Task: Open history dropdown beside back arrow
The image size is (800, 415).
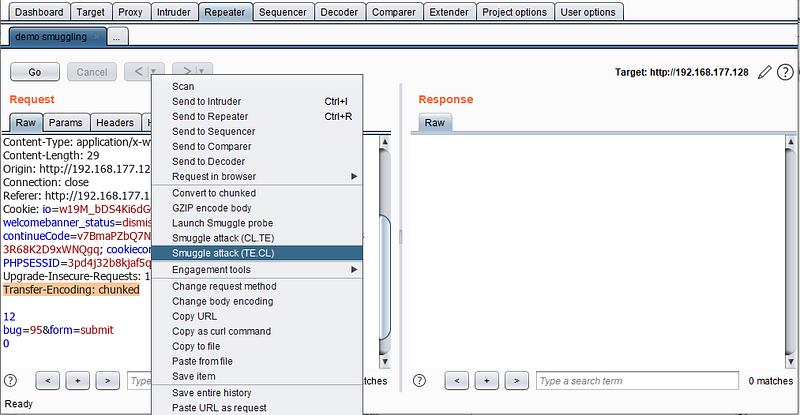Action: click(x=153, y=71)
